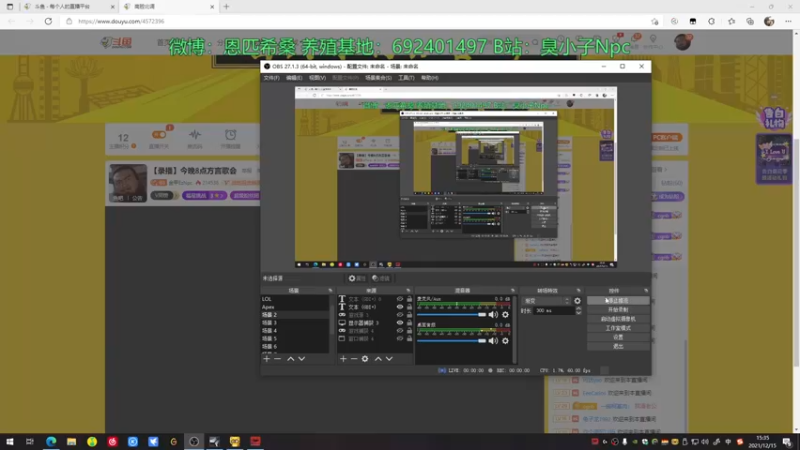The height and width of the screenshot is (450, 800).
Task: Open source properties gear in Sources toolbar
Action: [365, 359]
